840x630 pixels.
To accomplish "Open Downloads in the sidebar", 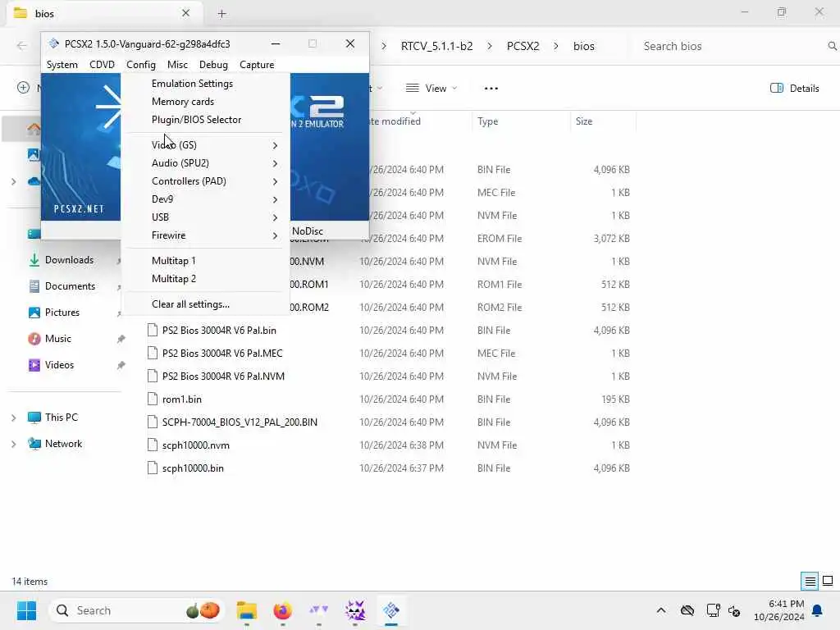I will 69,260.
